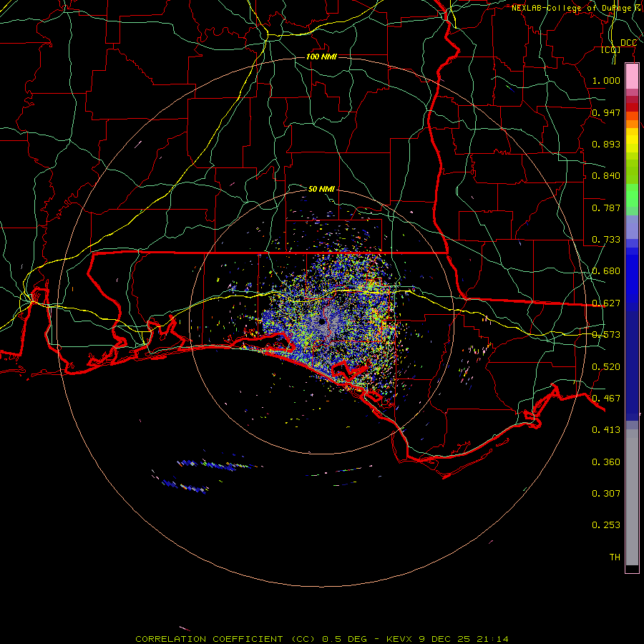
Task: Click the 0.307 scale value
Action: (606, 493)
